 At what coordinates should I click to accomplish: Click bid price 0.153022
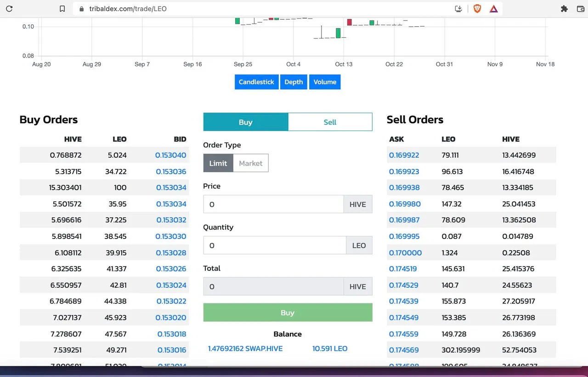[171, 301]
